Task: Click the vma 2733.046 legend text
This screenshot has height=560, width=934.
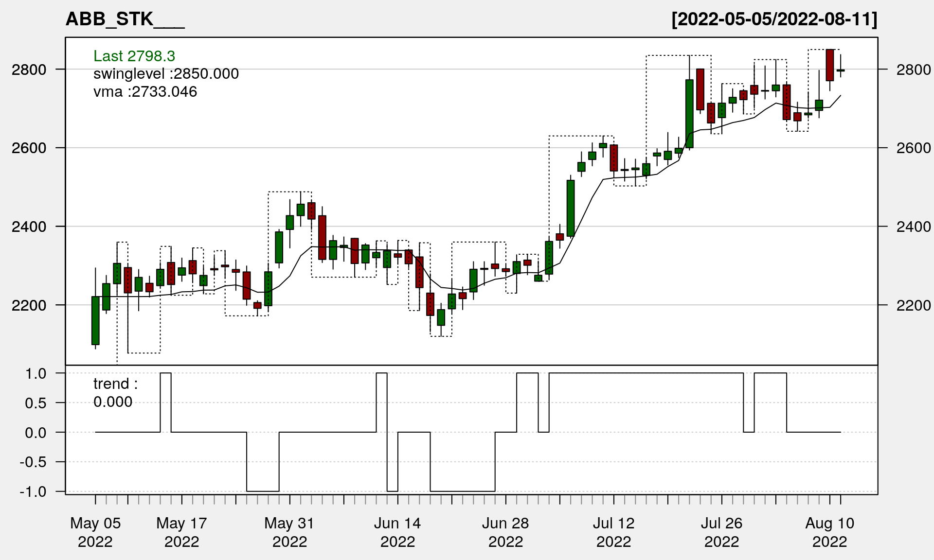Action: 145,92
